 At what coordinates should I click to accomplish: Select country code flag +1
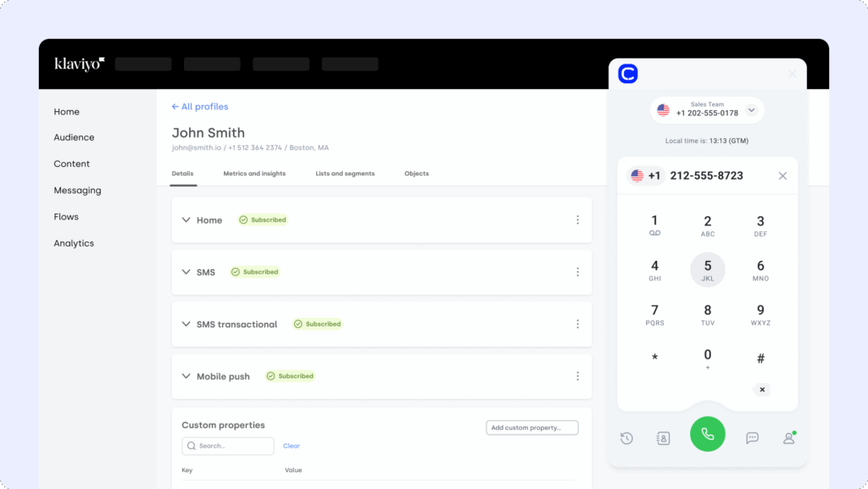tap(644, 176)
